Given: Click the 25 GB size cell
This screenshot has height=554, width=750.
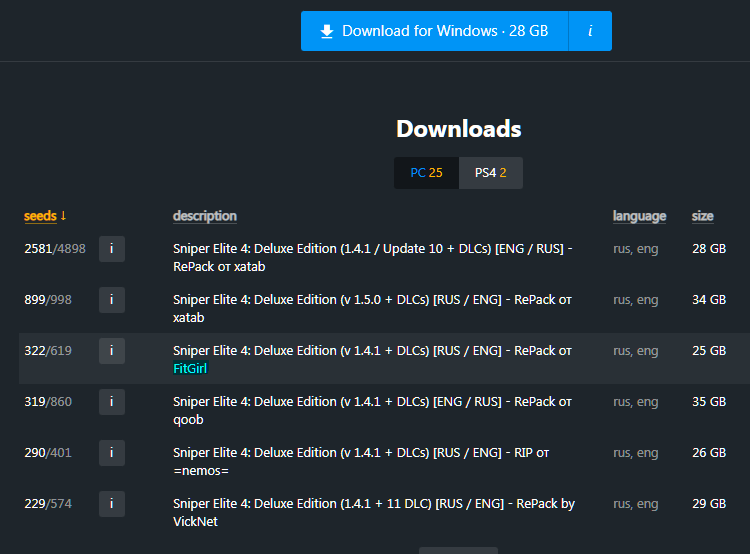Looking at the screenshot, I should pyautogui.click(x=709, y=351).
